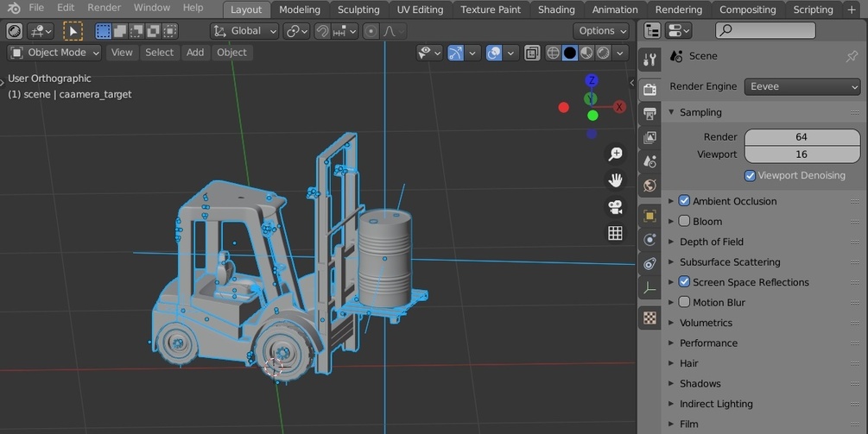Viewport: 868px width, 434px height.
Task: Toggle perspective/orthographic grid icon
Action: tap(615, 233)
